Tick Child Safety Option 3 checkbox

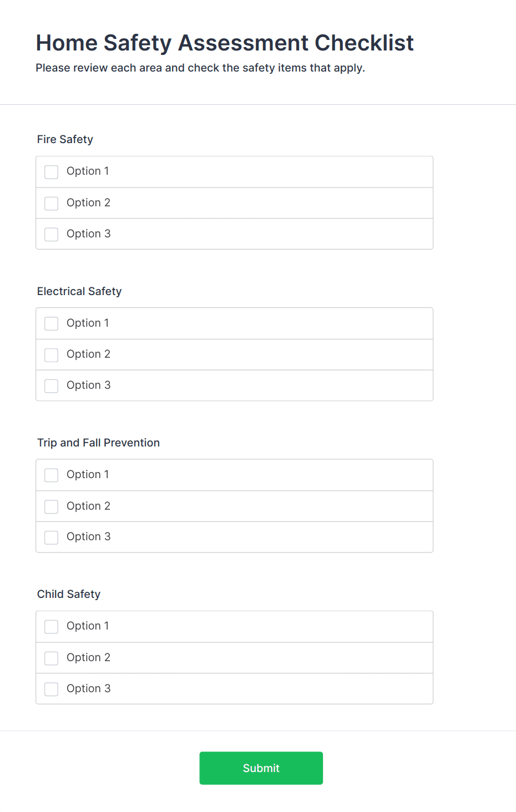pos(52,689)
